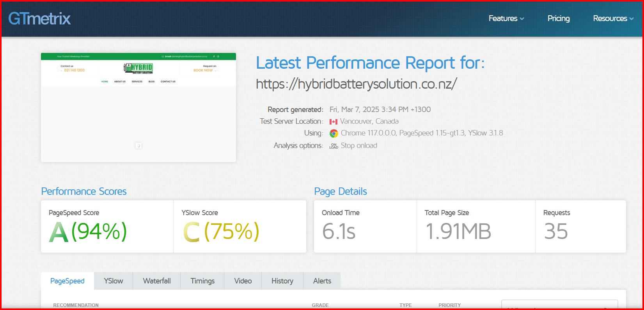Image resolution: width=644 pixels, height=310 pixels.
Task: Click the Chrome browser icon
Action: (x=334, y=134)
